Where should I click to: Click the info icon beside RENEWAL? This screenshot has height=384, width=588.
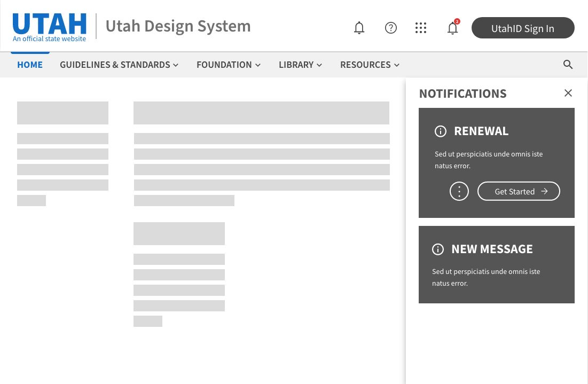point(441,131)
